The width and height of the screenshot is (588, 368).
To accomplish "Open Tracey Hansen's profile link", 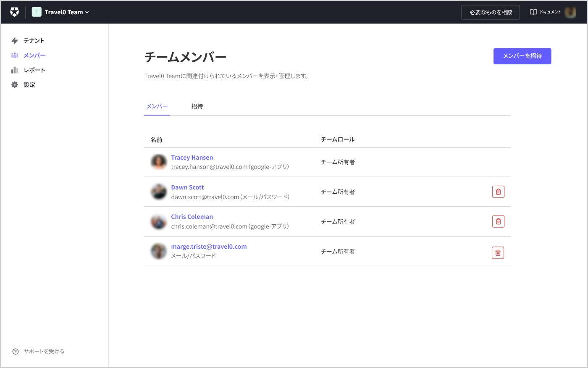I will pyautogui.click(x=192, y=157).
